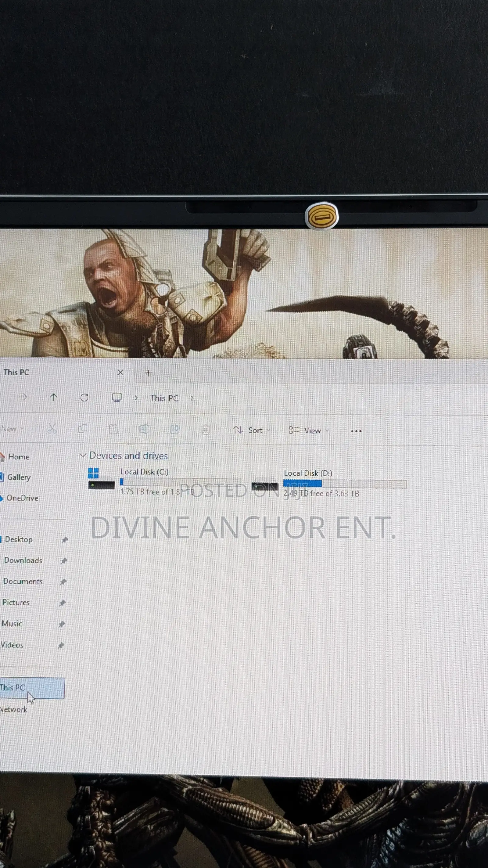488x868 pixels.
Task: Click '2.49 TB free of 3.63 TB' text
Action: pyautogui.click(x=321, y=494)
